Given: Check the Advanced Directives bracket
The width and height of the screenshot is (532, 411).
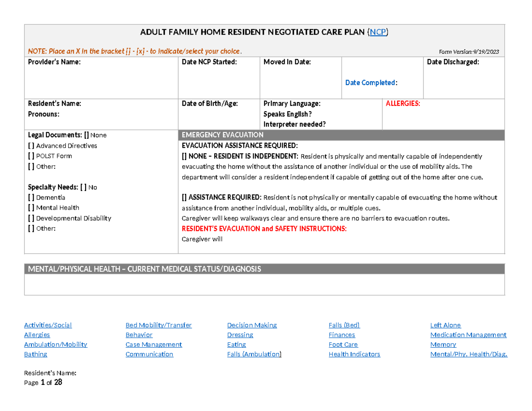Looking at the screenshot, I should click(31, 145).
